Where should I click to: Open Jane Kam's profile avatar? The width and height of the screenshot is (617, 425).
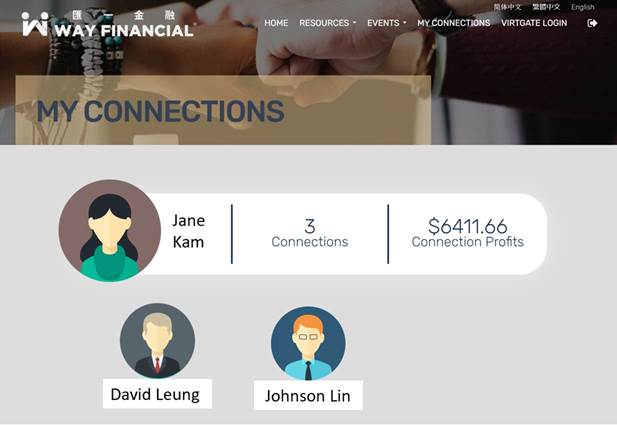110,231
